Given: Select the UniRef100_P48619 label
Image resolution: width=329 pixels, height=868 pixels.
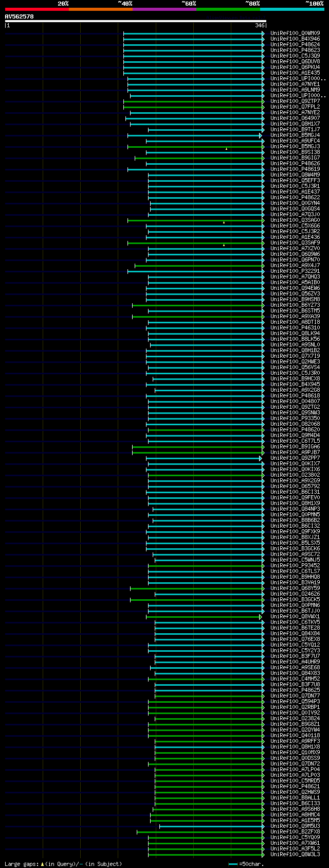Looking at the screenshot, I should 295,169.
